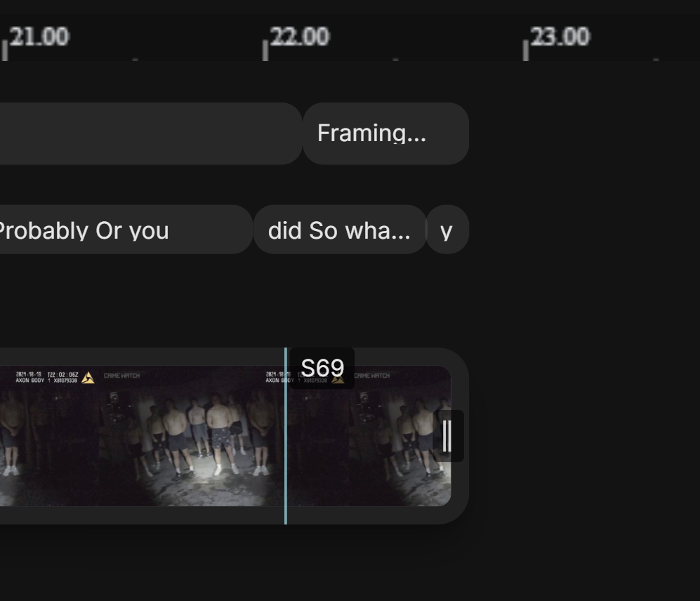Screen dimensions: 700x601
Task: Select the S69 scene marker label
Action: (x=322, y=369)
